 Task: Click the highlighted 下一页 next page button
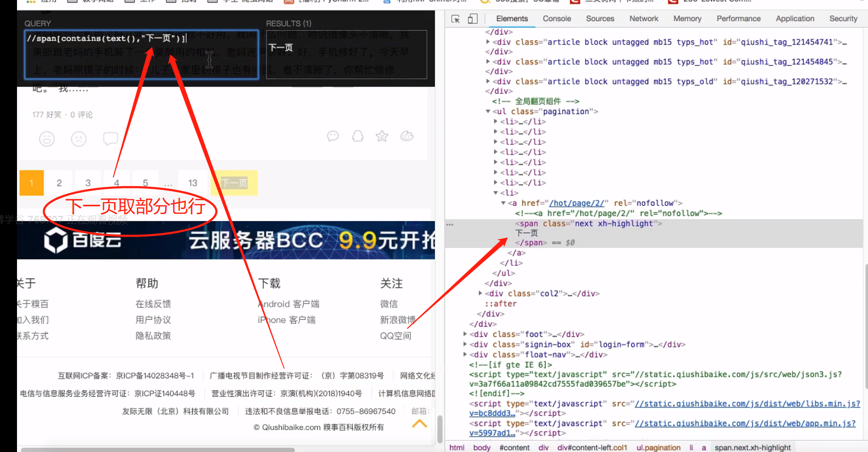(x=234, y=183)
